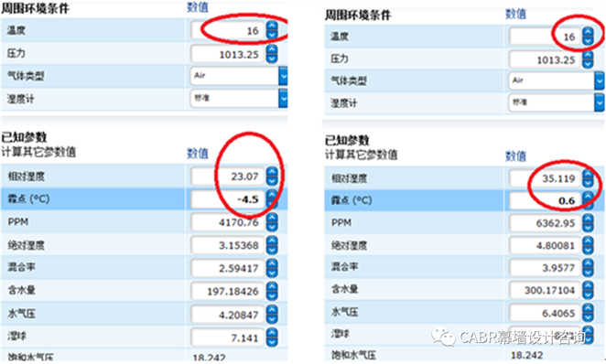Click the 水气压 field showing 6.4065
606x364 pixels.
pyautogui.click(x=546, y=313)
